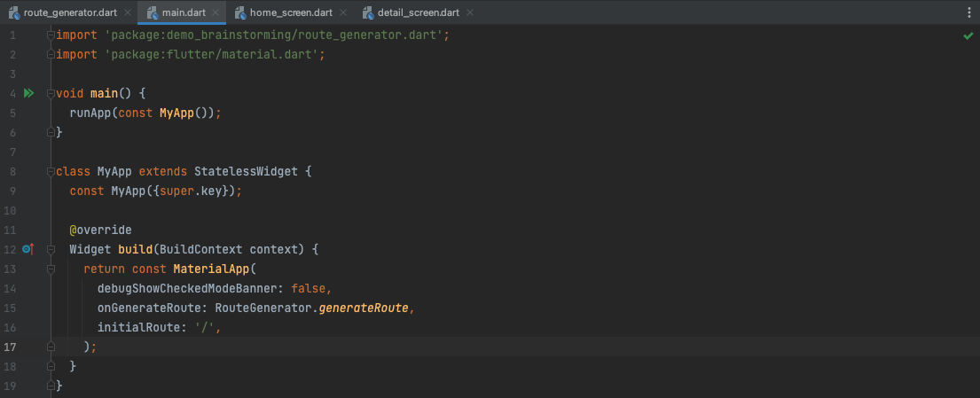
Task: Click the 'extends' keyword on line 8
Action: pyautogui.click(x=163, y=171)
